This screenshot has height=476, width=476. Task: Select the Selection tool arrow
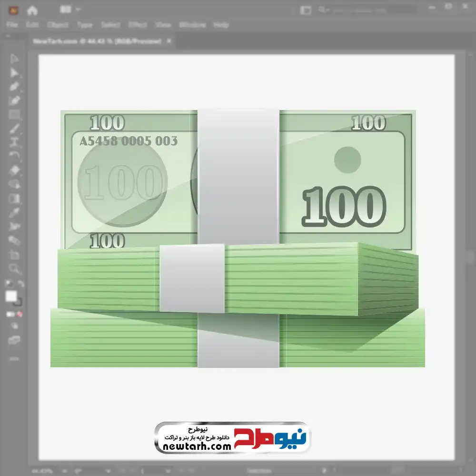pyautogui.click(x=14, y=59)
